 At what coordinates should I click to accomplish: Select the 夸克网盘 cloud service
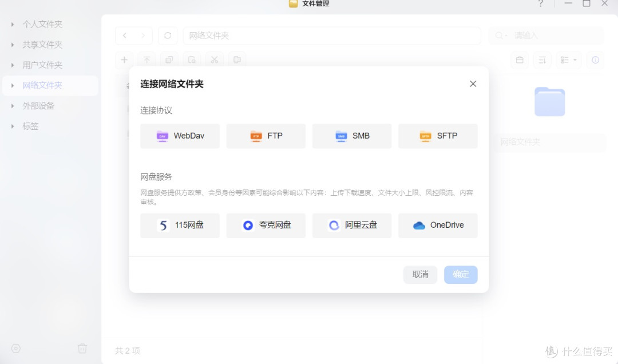[x=266, y=225]
